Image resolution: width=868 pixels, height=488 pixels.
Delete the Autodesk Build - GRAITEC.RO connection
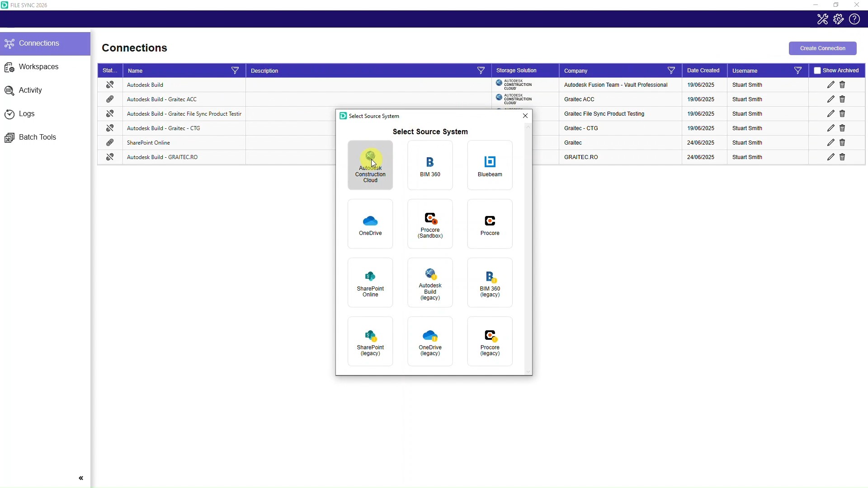pyautogui.click(x=842, y=157)
